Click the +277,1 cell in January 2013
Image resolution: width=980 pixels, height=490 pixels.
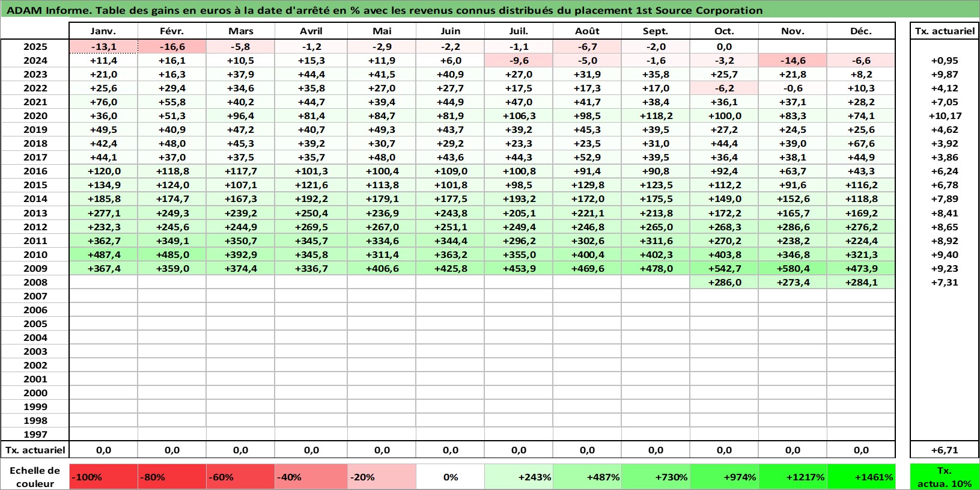pos(103,213)
